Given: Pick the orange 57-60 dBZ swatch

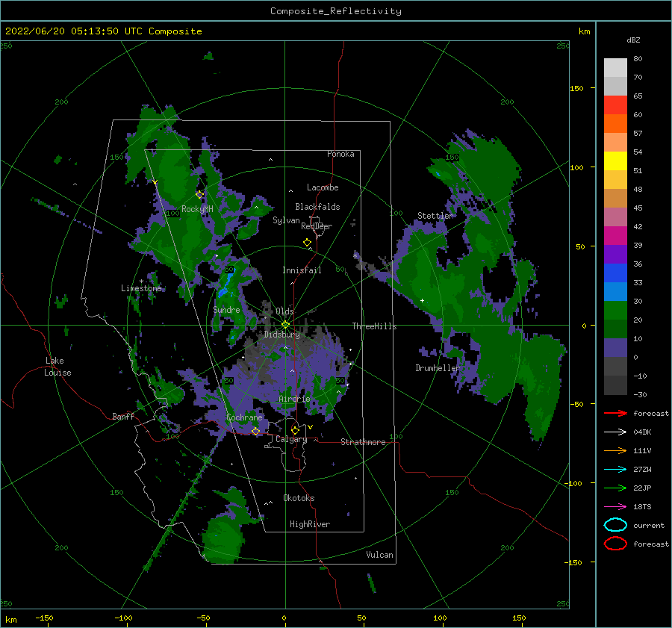Looking at the screenshot, I should click(x=615, y=123).
